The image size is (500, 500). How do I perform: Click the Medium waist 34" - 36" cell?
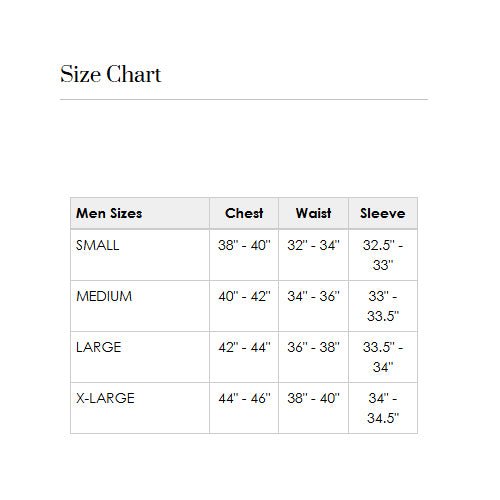pyautogui.click(x=313, y=306)
